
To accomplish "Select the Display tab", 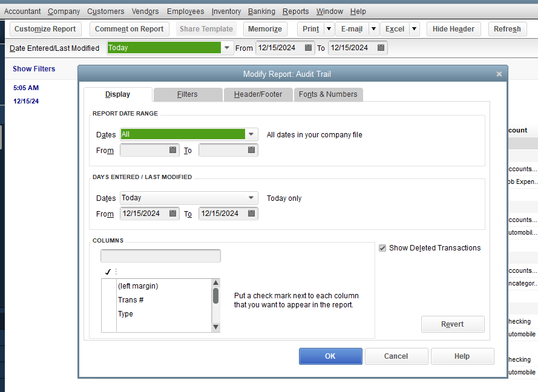I will pyautogui.click(x=117, y=94).
